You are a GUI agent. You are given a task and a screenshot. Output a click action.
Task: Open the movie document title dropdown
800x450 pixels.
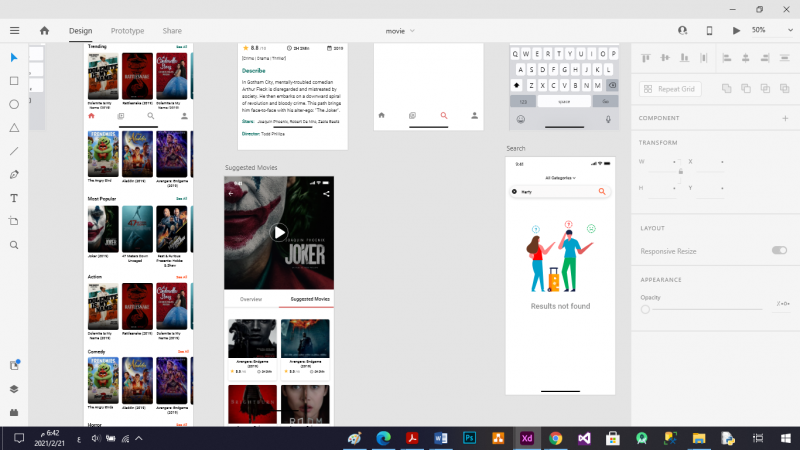pyautogui.click(x=400, y=31)
